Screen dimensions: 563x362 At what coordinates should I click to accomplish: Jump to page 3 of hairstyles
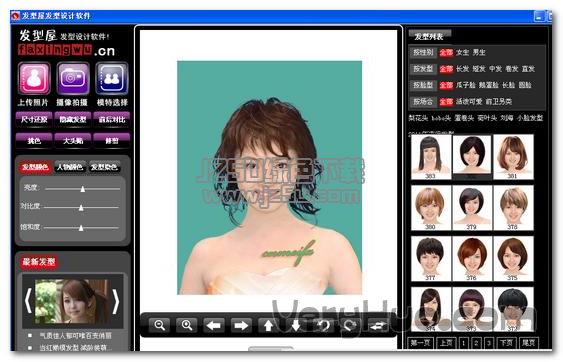pos(489,343)
